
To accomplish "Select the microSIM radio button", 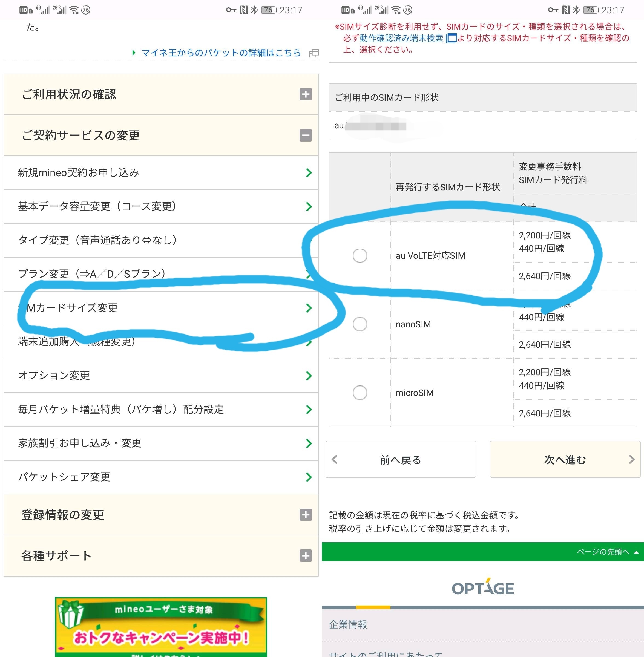I will tap(360, 393).
